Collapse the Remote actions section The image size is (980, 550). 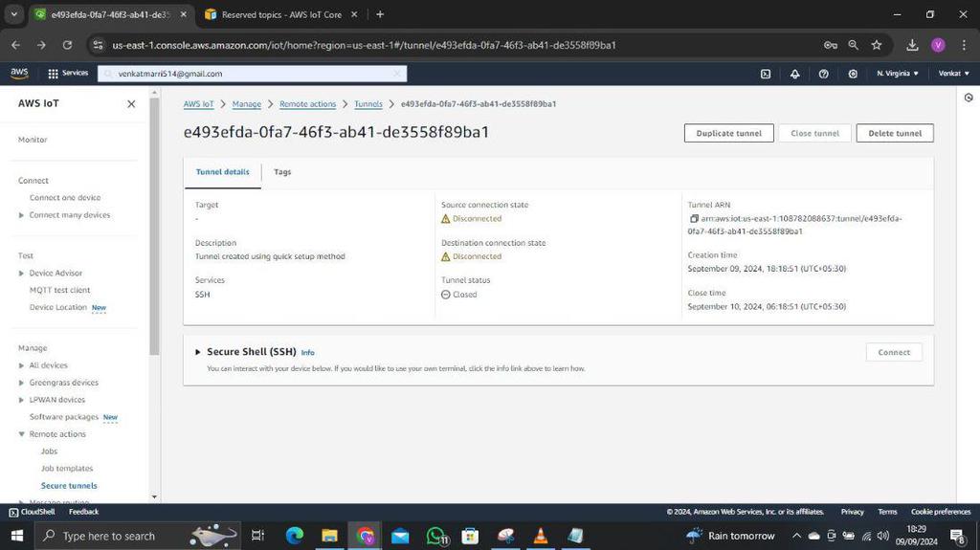[21, 434]
